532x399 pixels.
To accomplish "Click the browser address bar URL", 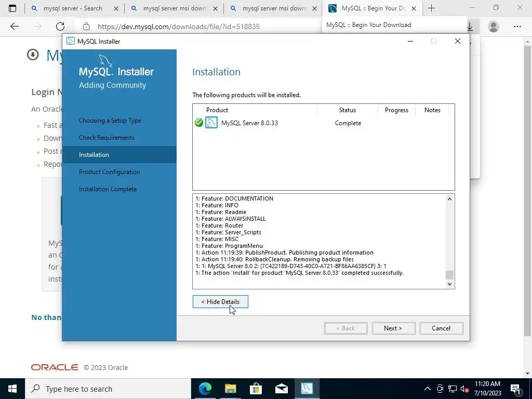I will [179, 26].
